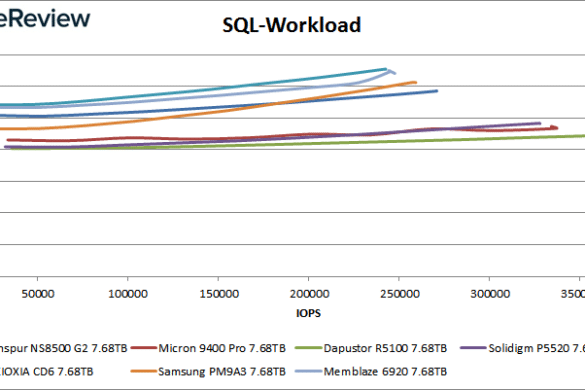
Task: Click end of the orange Samsung chart line
Action: (x=415, y=82)
